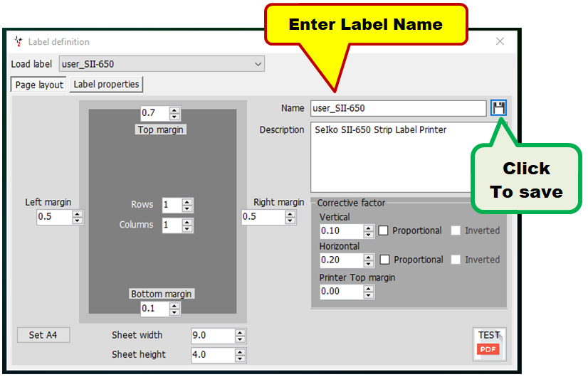Toggle Horizontal Inverted checkbox
Image resolution: width=588 pixels, height=377 pixels.
tap(456, 260)
